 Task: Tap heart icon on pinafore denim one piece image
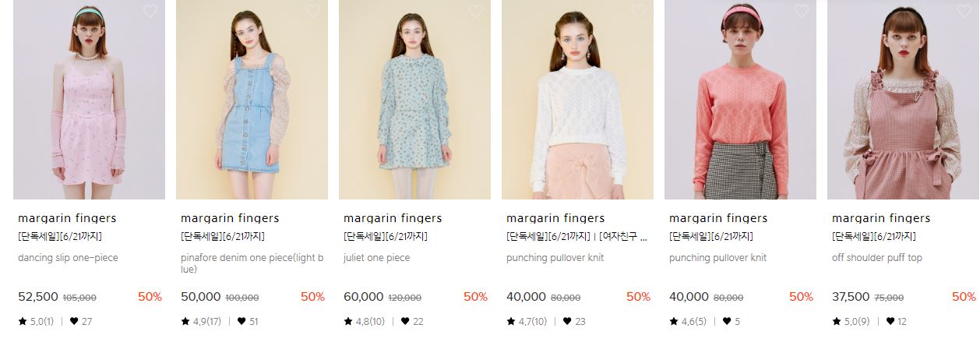tap(313, 11)
